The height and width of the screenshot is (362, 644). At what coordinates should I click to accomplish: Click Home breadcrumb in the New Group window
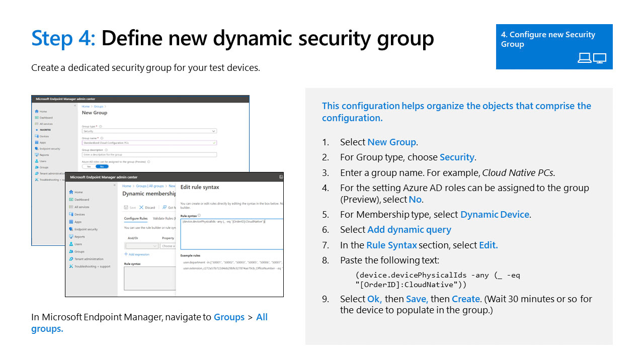tap(86, 107)
